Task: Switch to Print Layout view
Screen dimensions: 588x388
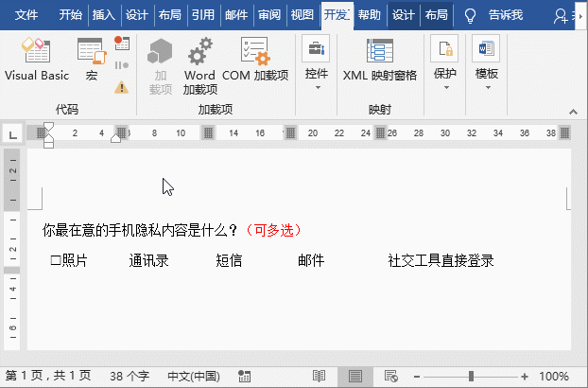Action: point(355,376)
